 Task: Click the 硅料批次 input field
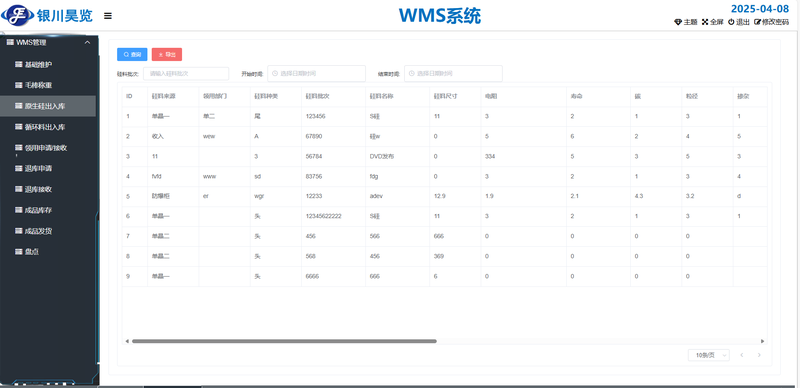(x=186, y=74)
